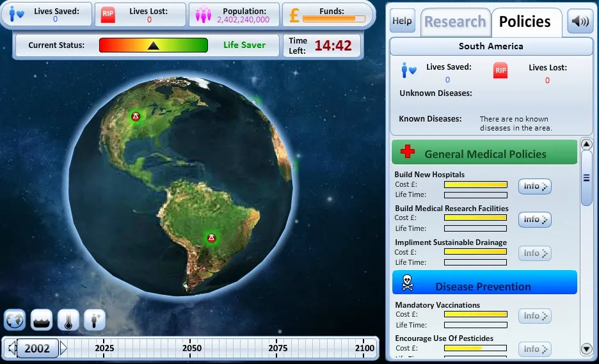The height and width of the screenshot is (364, 599).
Task: Click the globe view icon button
Action: pyautogui.click(x=15, y=320)
